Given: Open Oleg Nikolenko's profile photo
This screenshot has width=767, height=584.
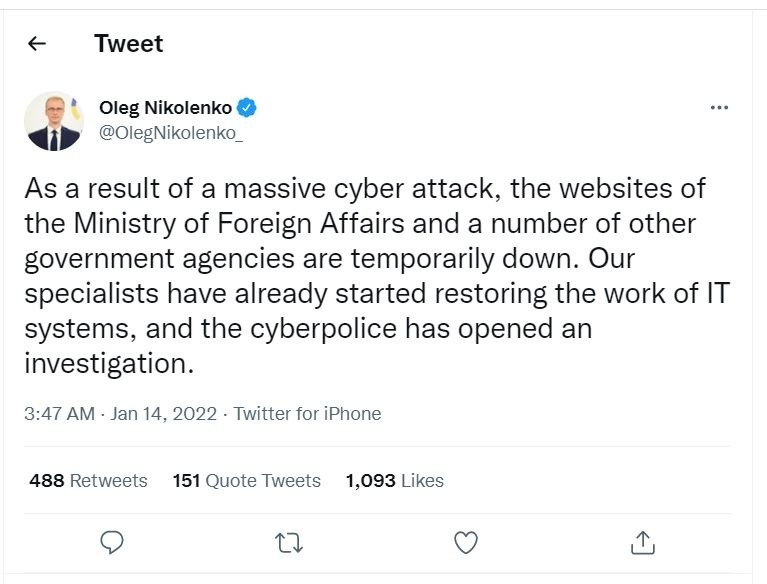Looking at the screenshot, I should 53,121.
